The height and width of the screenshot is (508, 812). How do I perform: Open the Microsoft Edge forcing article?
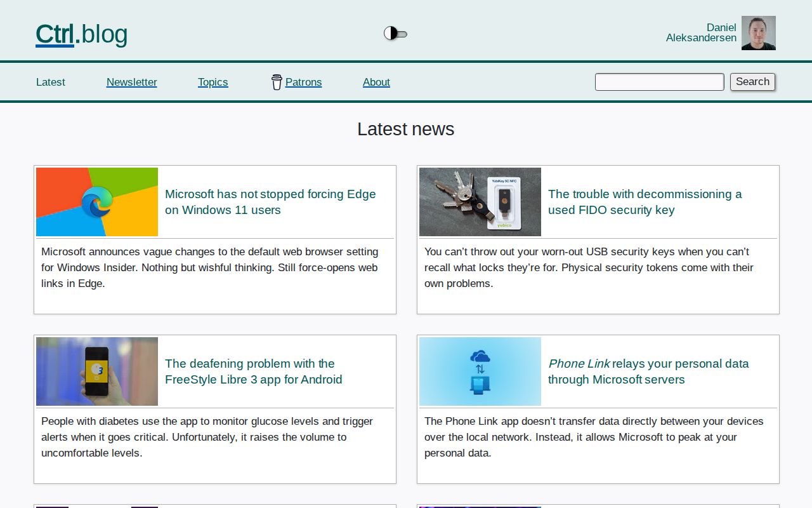pos(270,202)
